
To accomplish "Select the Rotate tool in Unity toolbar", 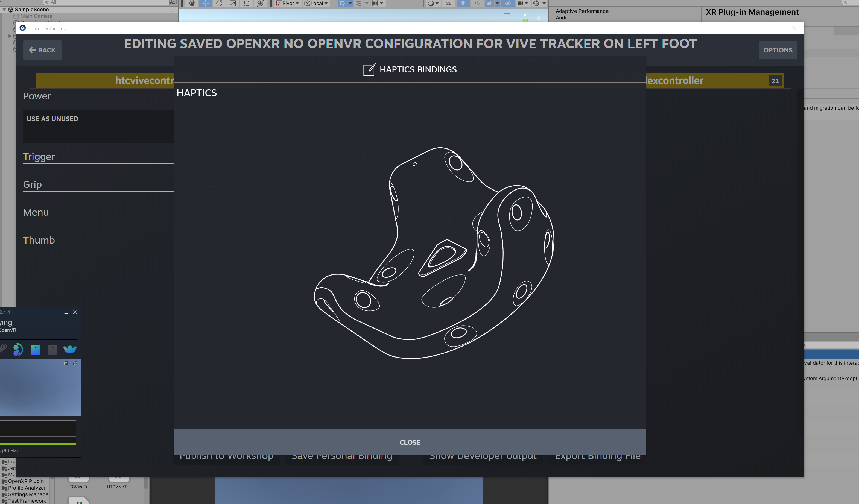I will pos(219,3).
